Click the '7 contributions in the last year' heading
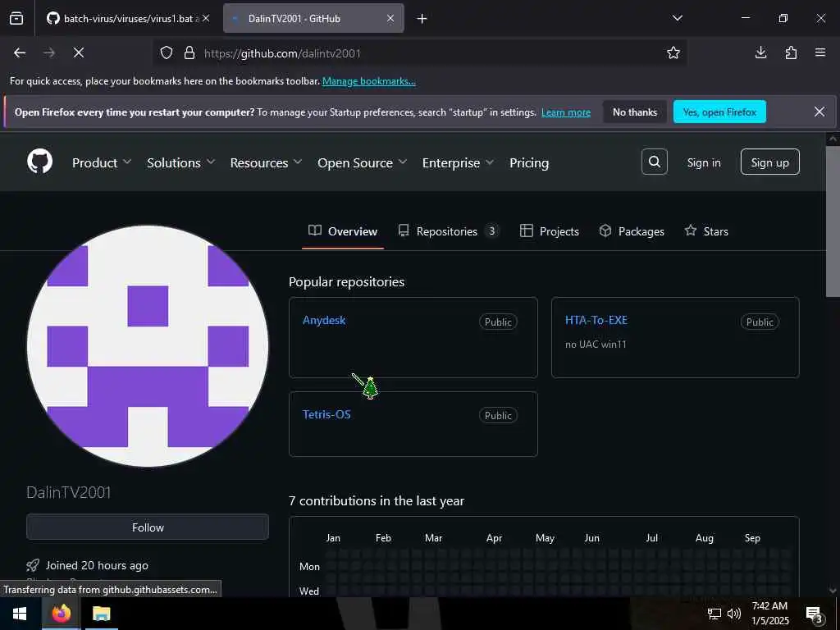Viewport: 840px width, 630px height. tap(376, 501)
